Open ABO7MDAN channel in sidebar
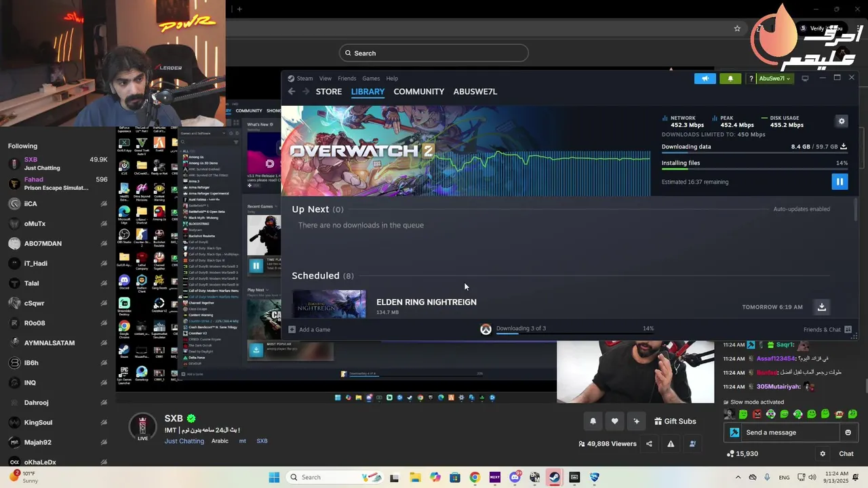 coord(58,243)
